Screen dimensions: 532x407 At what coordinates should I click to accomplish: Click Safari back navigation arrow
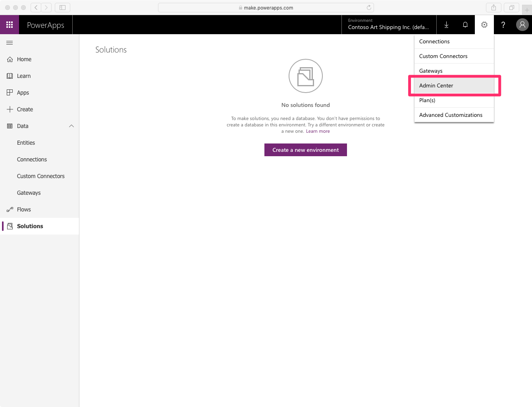coord(36,8)
